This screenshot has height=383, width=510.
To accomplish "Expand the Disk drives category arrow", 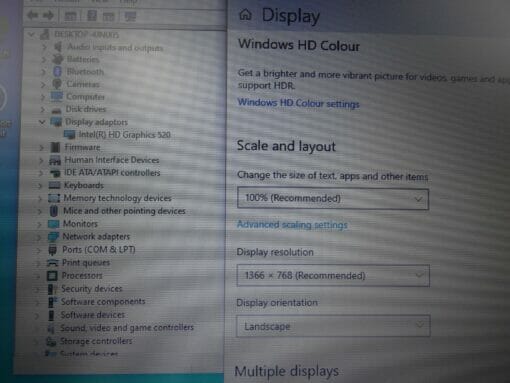I will pos(43,109).
